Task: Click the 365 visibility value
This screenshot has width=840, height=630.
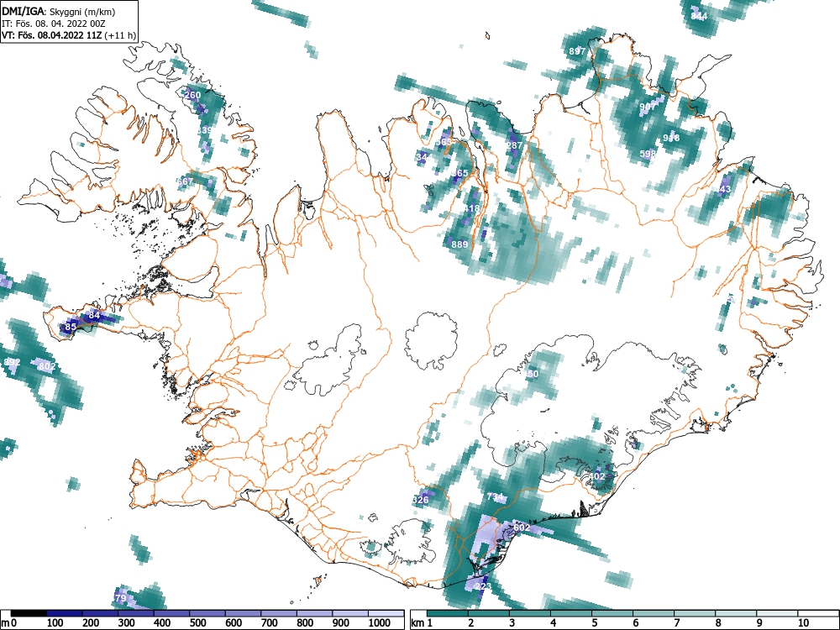Action: 459,173
